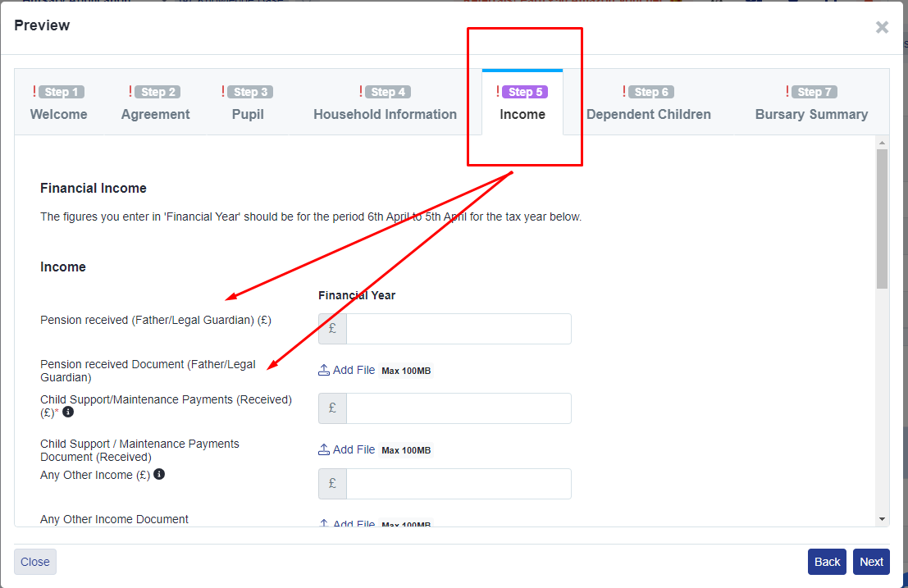Click the 'Any Other Income Document' label
Screen dimensions: 908x588
coord(114,519)
